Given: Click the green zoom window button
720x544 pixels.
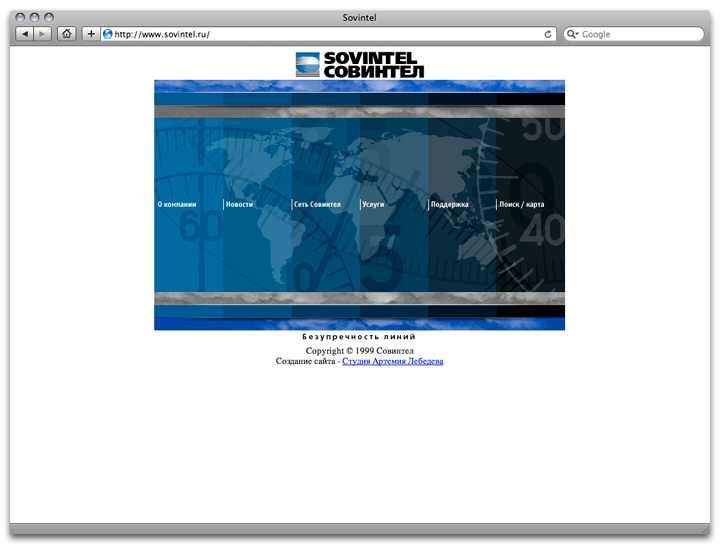Looking at the screenshot, I should coord(49,17).
